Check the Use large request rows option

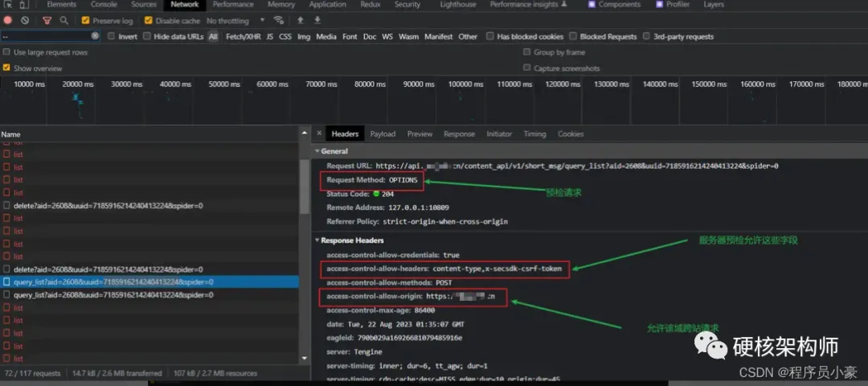[6, 52]
